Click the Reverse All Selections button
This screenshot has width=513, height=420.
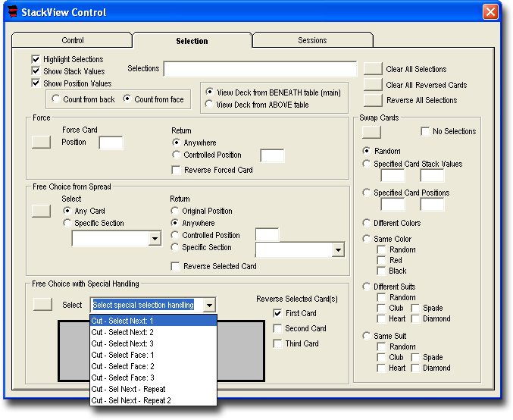pos(373,100)
